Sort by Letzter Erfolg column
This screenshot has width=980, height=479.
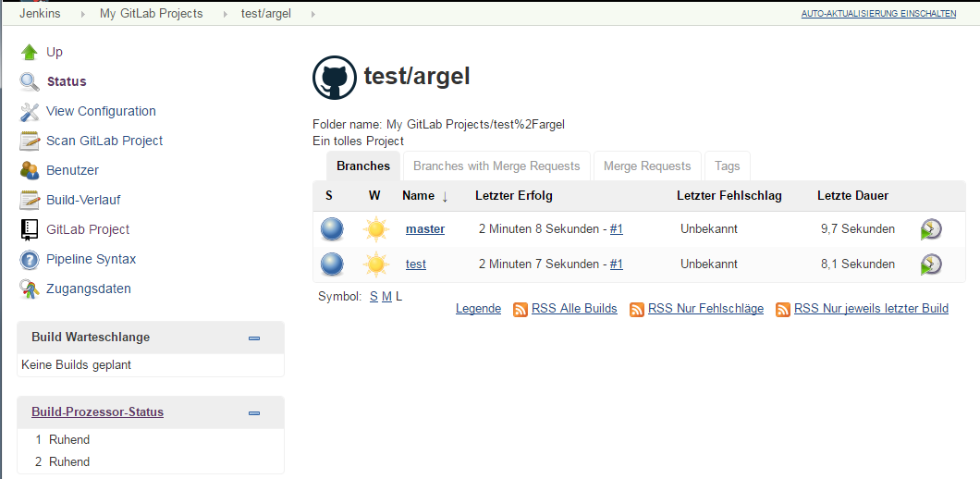514,196
